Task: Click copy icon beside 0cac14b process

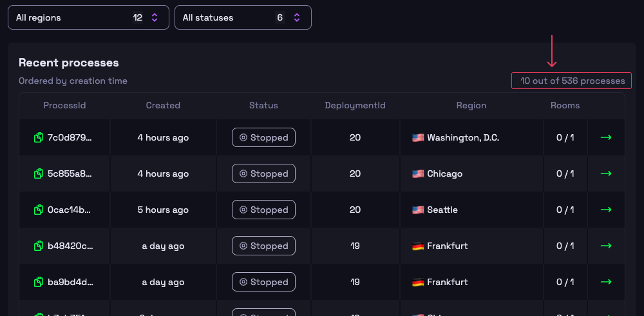Action: 39,210
